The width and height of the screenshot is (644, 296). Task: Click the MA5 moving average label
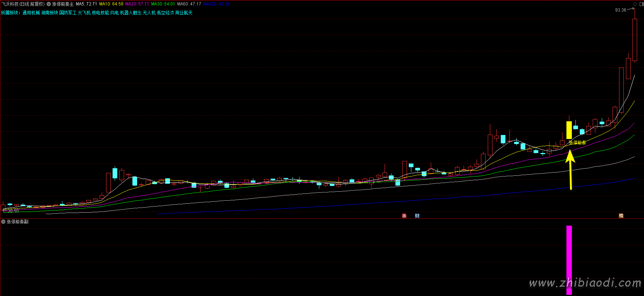pyautogui.click(x=86, y=4)
